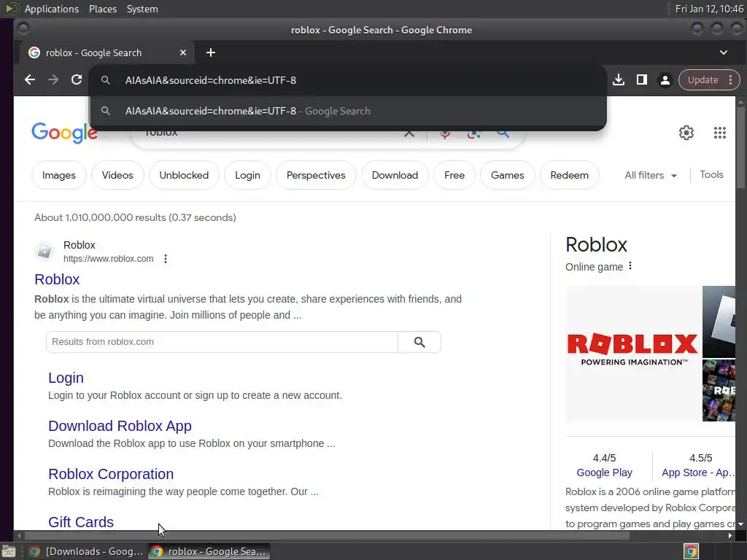Open the Download Roblox App sitelink

120,426
